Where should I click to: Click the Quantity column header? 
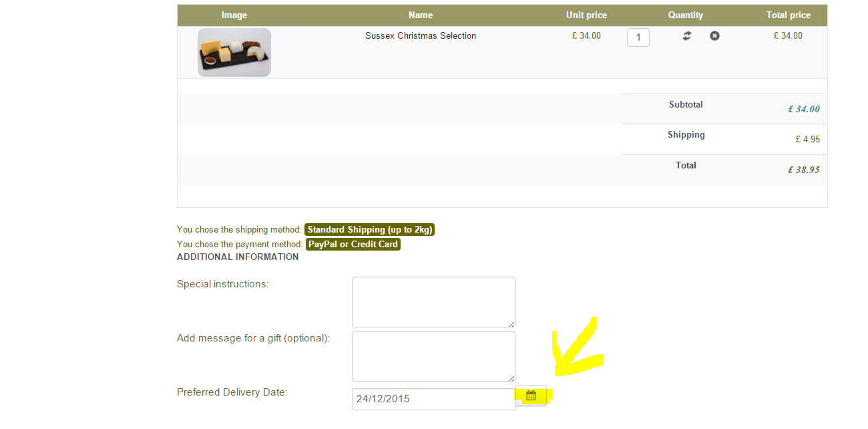[686, 15]
